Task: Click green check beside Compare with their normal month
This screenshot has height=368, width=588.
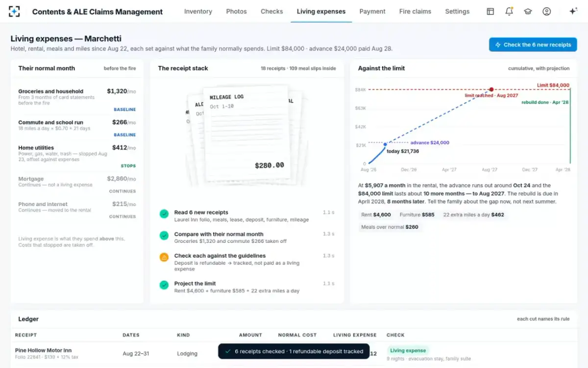Action: click(164, 236)
